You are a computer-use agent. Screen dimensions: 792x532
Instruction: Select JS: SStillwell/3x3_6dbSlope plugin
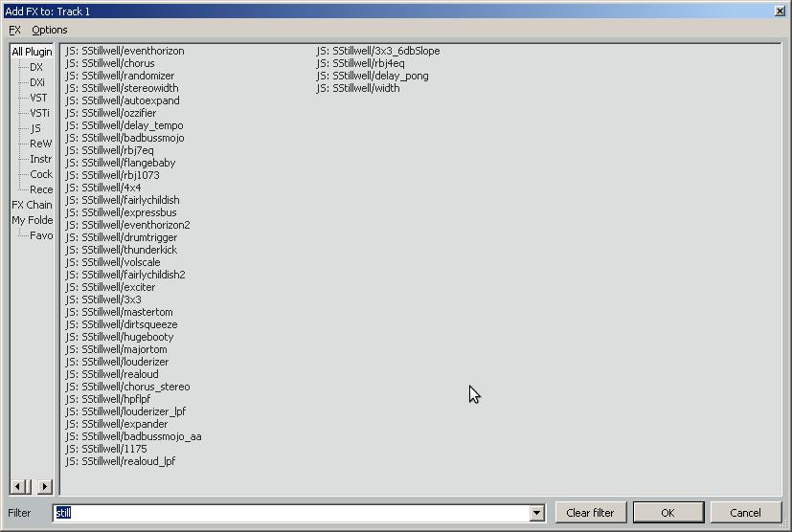378,51
